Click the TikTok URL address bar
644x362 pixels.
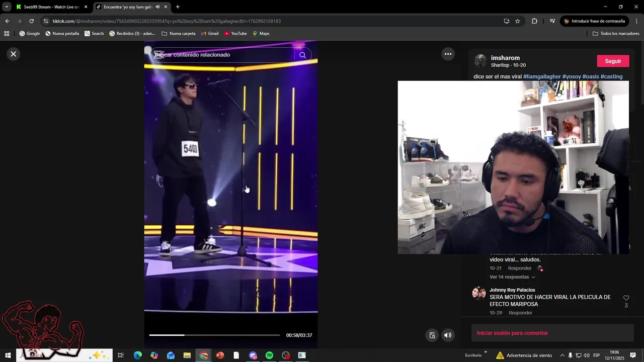(x=272, y=21)
